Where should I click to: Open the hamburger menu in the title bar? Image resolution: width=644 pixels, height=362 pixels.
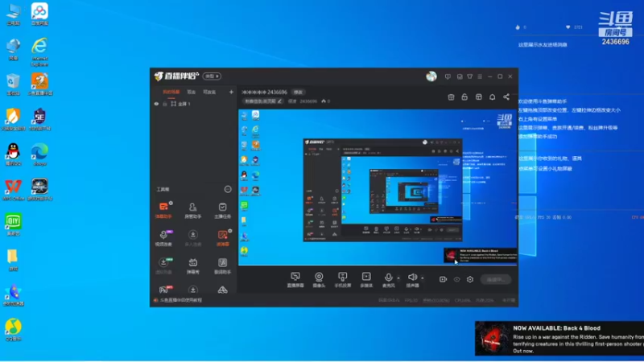pos(480,76)
